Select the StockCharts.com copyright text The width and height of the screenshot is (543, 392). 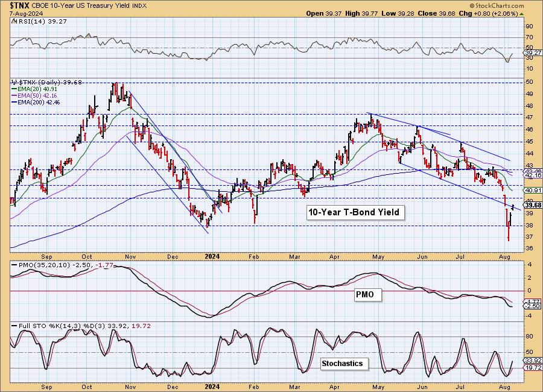tap(497, 5)
